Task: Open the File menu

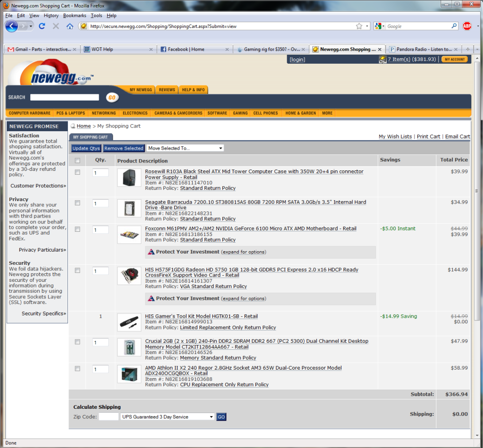Action: 9,16
